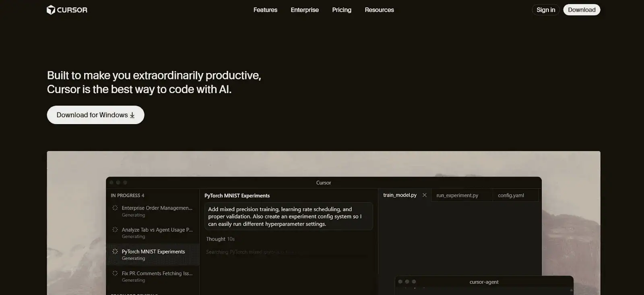Click spinner icon beside Analyze Tab vs Agent
644x295 pixels.
[x=115, y=230]
